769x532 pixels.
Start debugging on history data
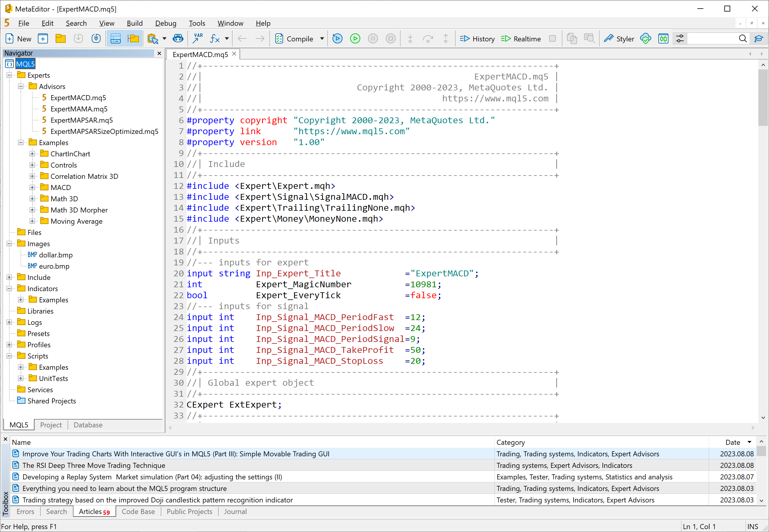point(337,38)
